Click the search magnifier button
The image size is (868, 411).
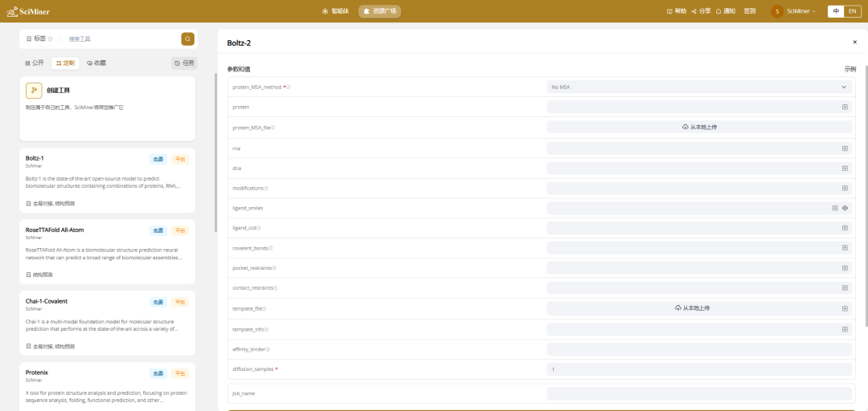(x=187, y=39)
